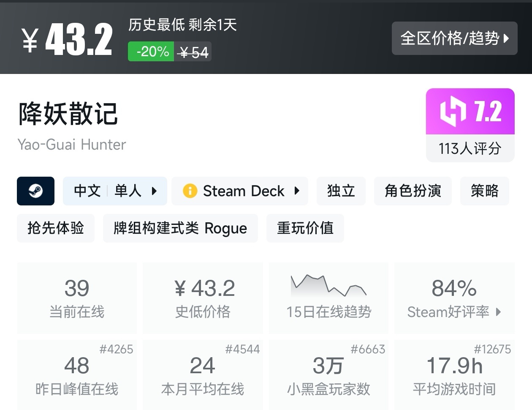Image resolution: width=532 pixels, height=410 pixels.
Task: Open the 小黑盒玩家数 3万 card
Action: (328, 375)
